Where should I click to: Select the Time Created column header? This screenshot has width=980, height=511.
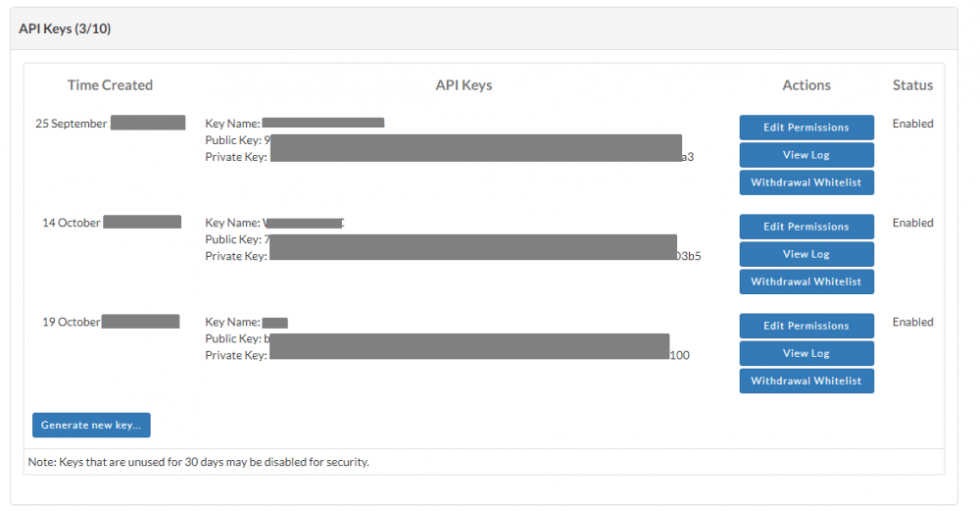pos(110,85)
